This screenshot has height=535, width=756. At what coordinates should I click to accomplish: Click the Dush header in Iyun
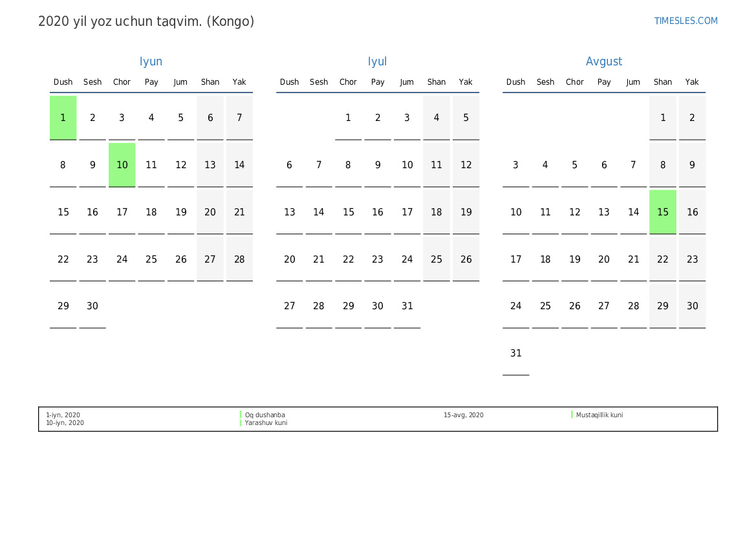(x=63, y=82)
